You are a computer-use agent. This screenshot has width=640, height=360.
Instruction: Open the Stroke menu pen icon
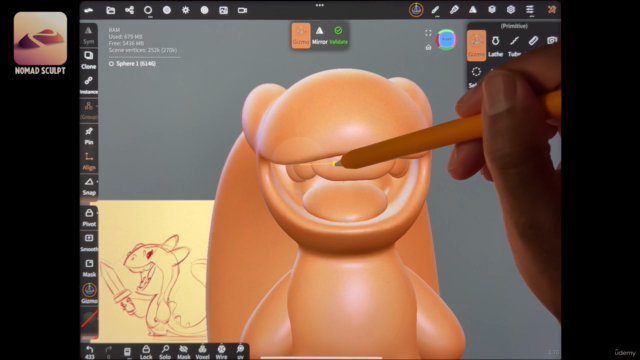(435, 10)
